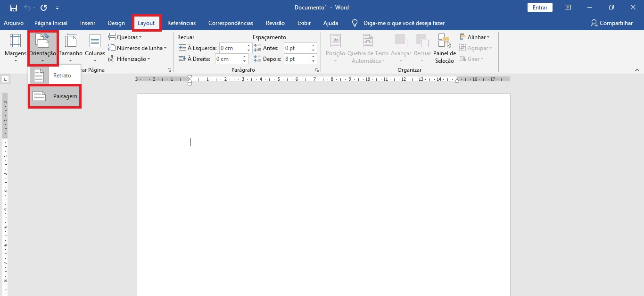The image size is (644, 296).
Task: Open the Arquivo file tab
Action: click(x=14, y=23)
